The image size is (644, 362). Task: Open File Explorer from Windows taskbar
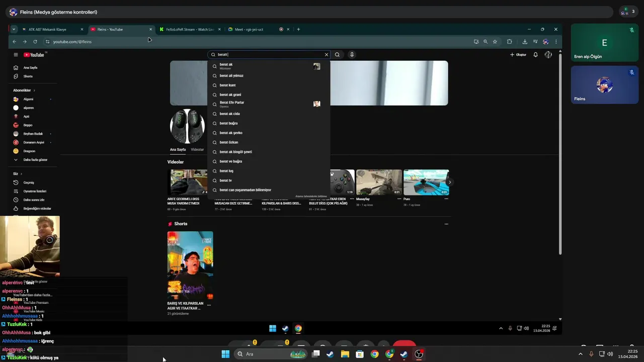pyautogui.click(x=345, y=354)
